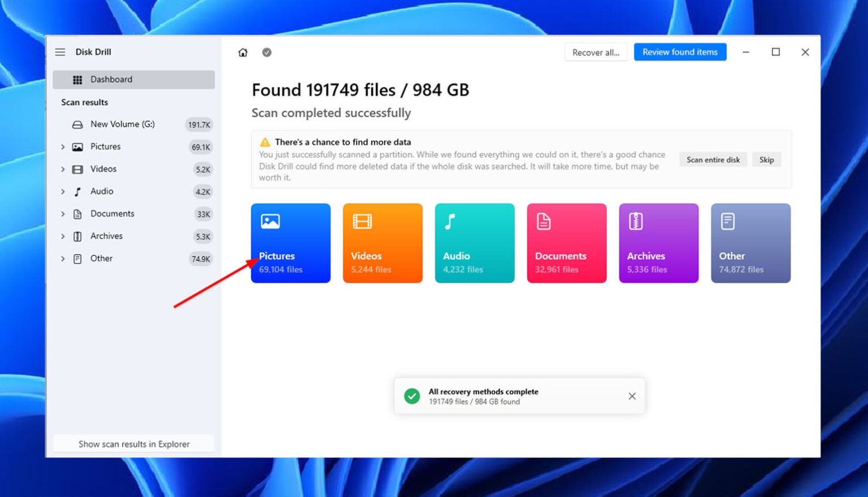Select the Documents category tile
This screenshot has width=868, height=497.
tap(566, 243)
